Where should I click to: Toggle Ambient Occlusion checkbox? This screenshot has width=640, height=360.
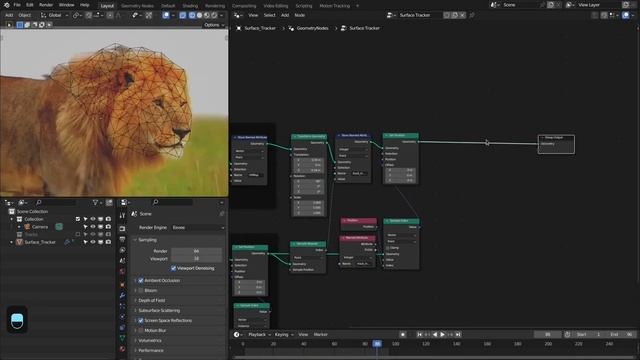[x=141, y=280]
